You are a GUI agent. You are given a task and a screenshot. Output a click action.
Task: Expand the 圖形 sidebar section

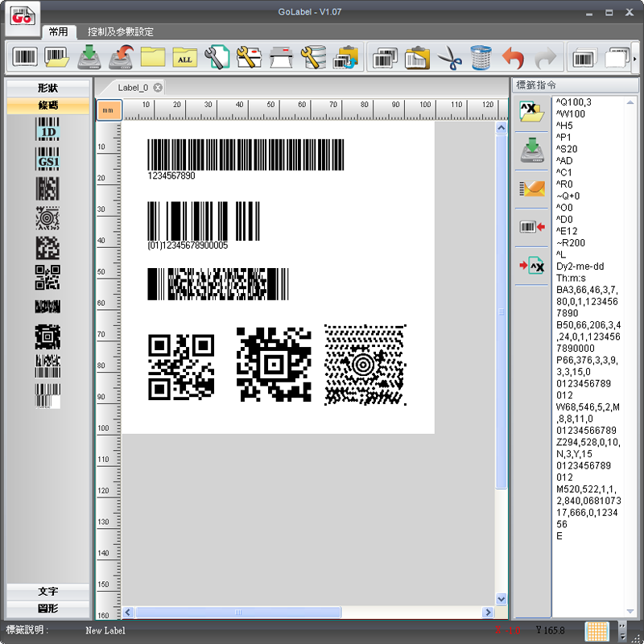[x=47, y=608]
